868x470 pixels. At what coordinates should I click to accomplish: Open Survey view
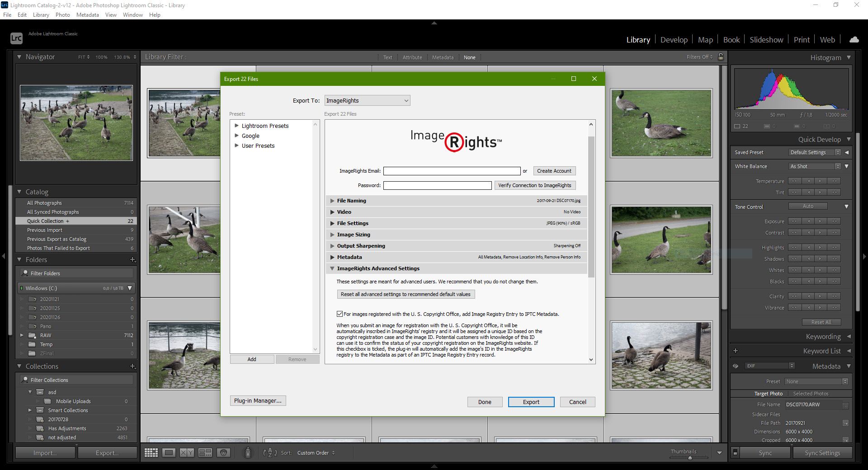click(205, 452)
